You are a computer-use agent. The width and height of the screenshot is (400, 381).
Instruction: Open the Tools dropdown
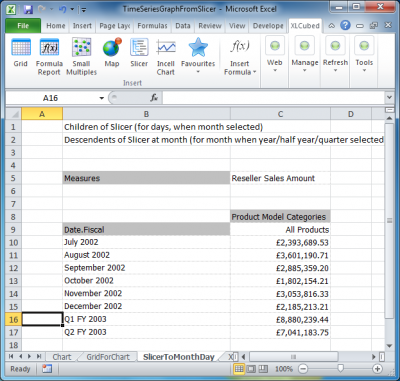click(x=364, y=55)
